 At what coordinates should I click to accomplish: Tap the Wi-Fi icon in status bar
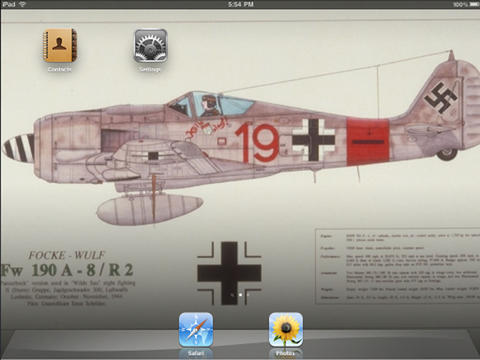coord(22,4)
